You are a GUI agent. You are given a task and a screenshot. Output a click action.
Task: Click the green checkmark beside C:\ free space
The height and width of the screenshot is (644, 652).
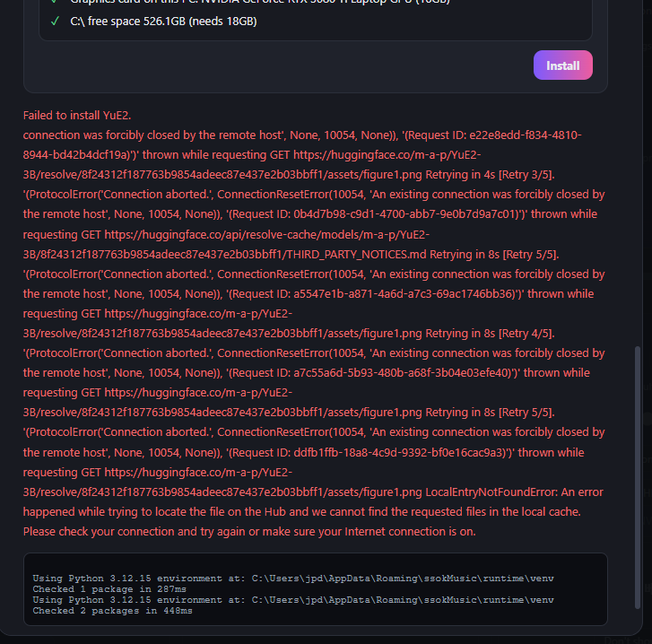[x=55, y=22]
